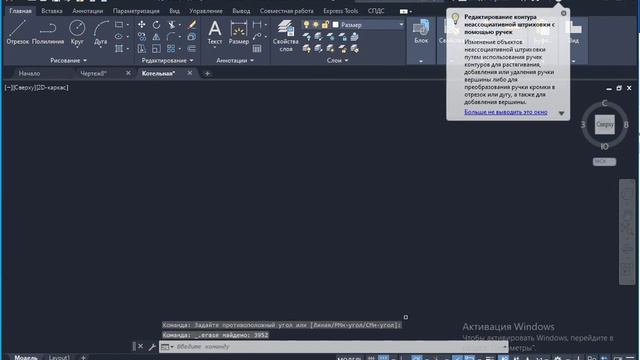Toggle layer lock in layer combo
This screenshot has width=640, height=360.
click(x=325, y=25)
